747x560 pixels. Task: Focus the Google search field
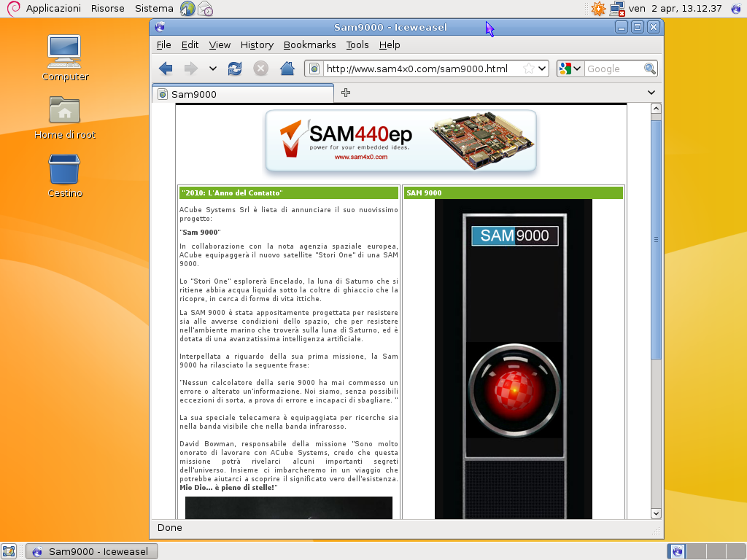coord(614,69)
